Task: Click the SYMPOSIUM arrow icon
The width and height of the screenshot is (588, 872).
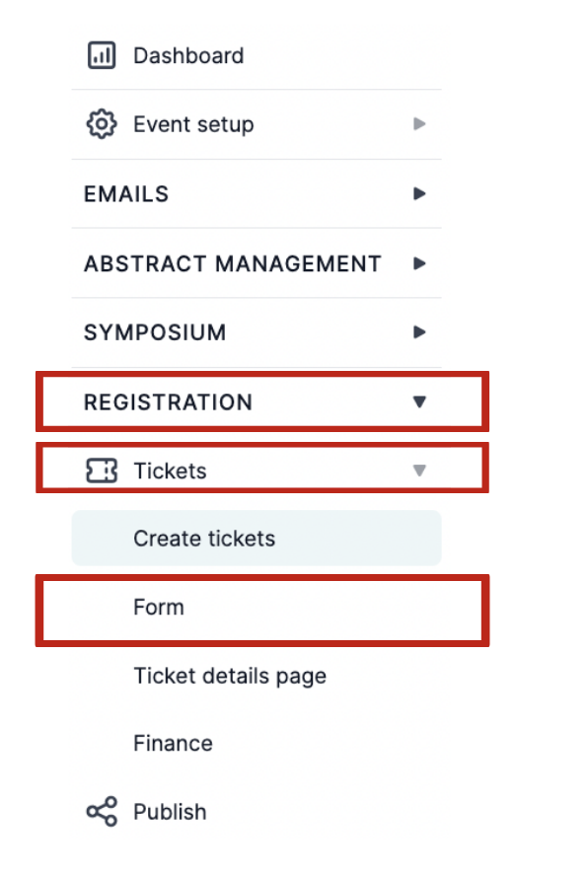Action: pyautogui.click(x=418, y=332)
